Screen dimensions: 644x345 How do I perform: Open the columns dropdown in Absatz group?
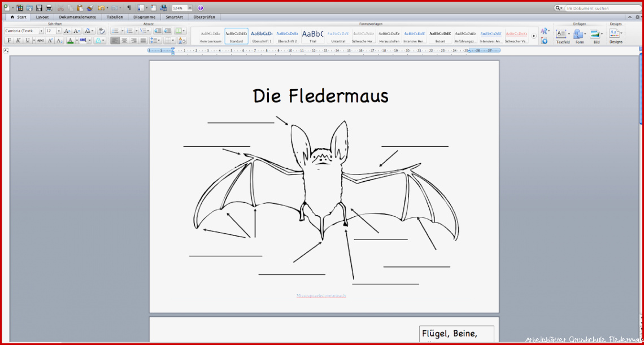(x=180, y=31)
